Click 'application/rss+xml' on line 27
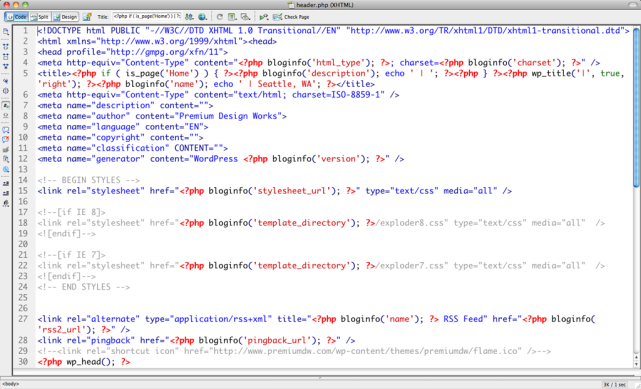Screen dimensions: 641x389 (x=221, y=319)
